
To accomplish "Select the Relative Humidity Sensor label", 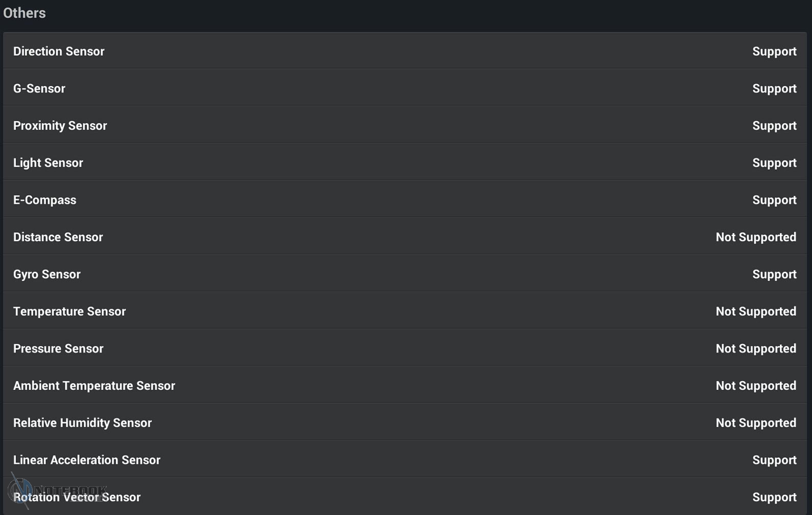I will tap(82, 423).
